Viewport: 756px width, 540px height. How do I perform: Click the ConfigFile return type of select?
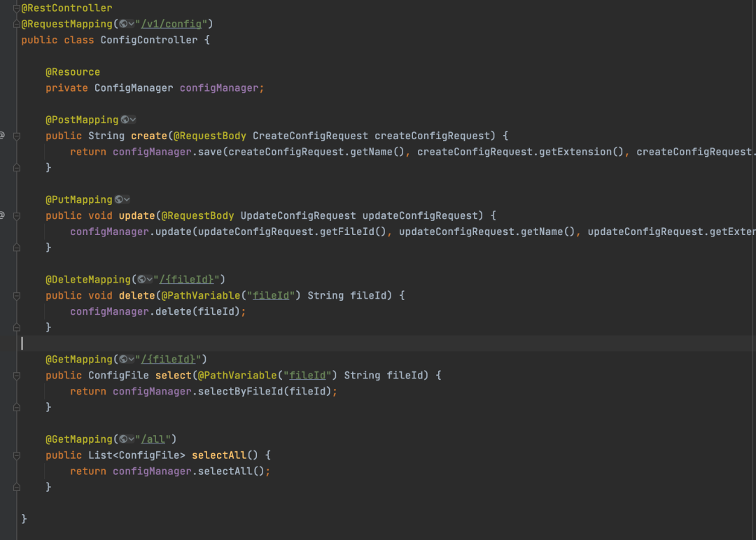pos(118,376)
